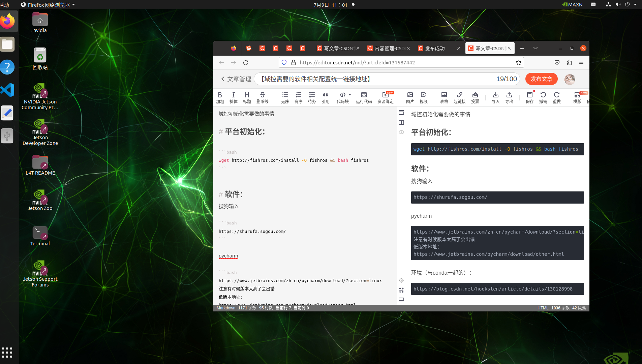Open the clock and calendar panel
The width and height of the screenshot is (642, 364).
[x=330, y=5]
